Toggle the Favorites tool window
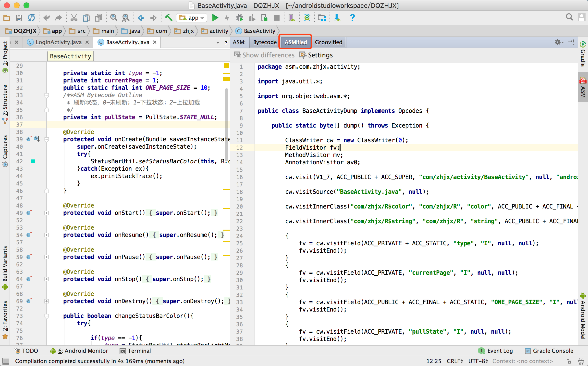This screenshot has height=366, width=588. tap(5, 320)
